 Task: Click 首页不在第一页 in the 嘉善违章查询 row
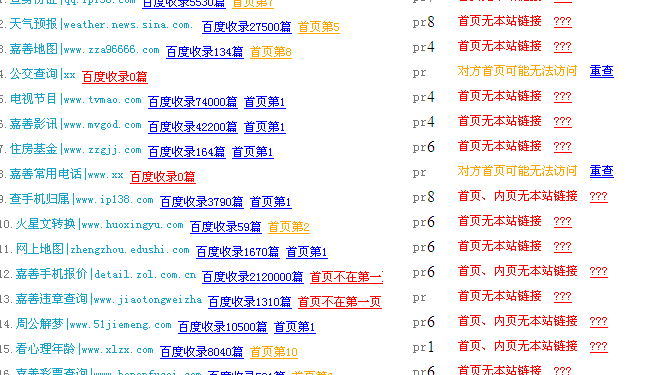(340, 301)
